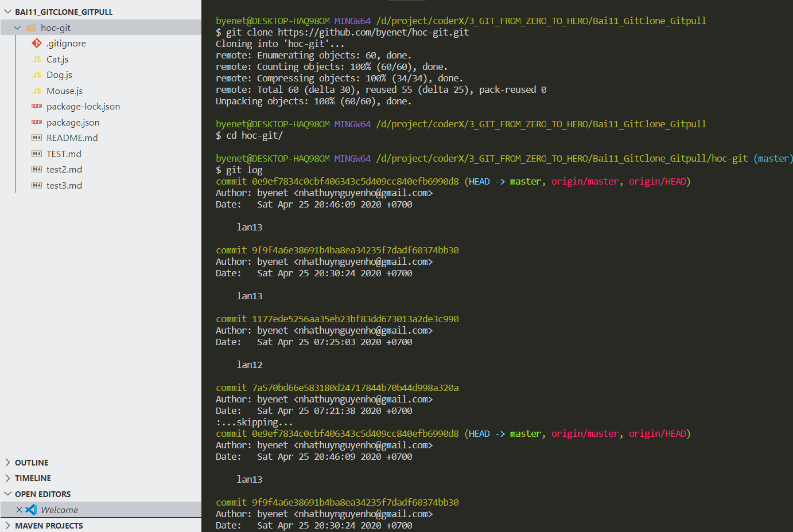The height and width of the screenshot is (532, 793).
Task: Select the hoc-git folder name
Action: (56, 28)
